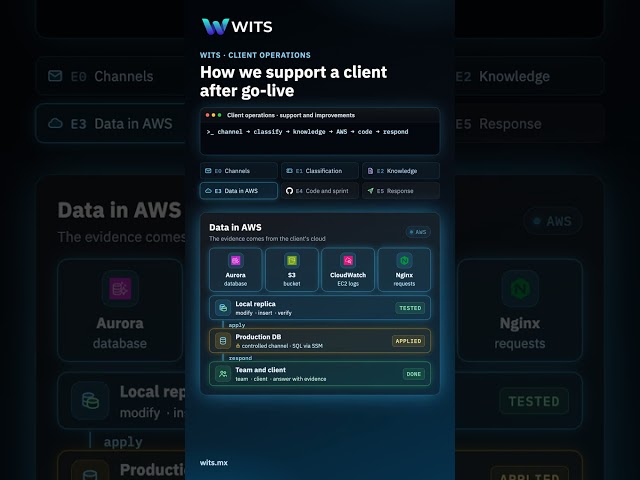This screenshot has height=480, width=640.
Task: Click the WITS logo in the center panel
Action: tap(237, 27)
